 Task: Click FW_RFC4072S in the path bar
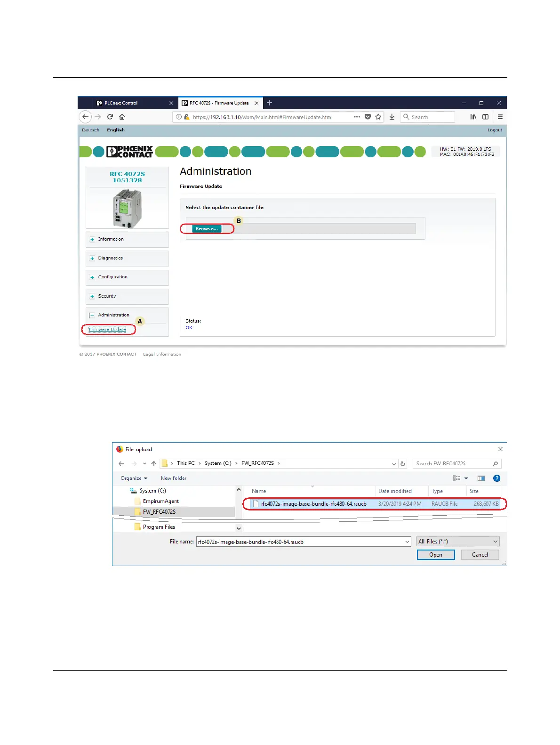(x=257, y=463)
